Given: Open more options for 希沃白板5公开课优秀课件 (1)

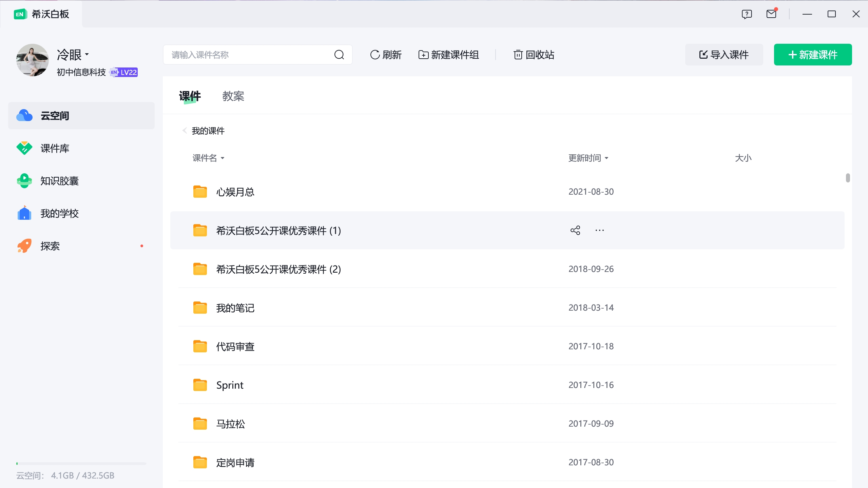Looking at the screenshot, I should point(599,230).
